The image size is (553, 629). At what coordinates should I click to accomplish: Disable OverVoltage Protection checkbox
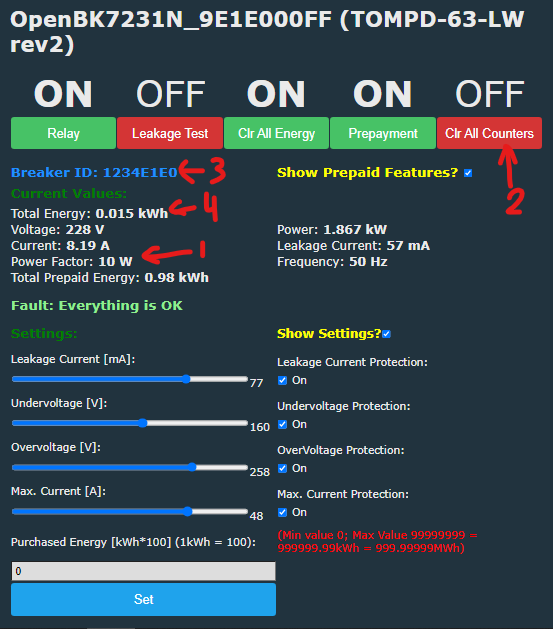coord(282,468)
